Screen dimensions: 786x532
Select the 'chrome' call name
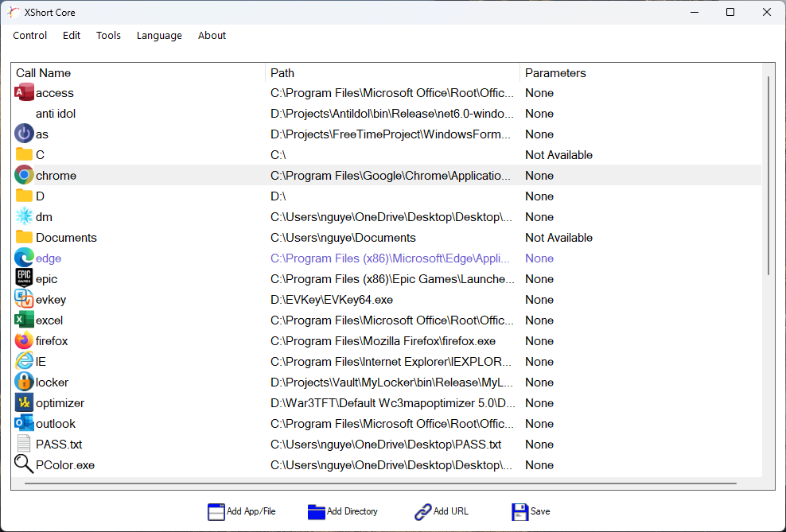56,176
